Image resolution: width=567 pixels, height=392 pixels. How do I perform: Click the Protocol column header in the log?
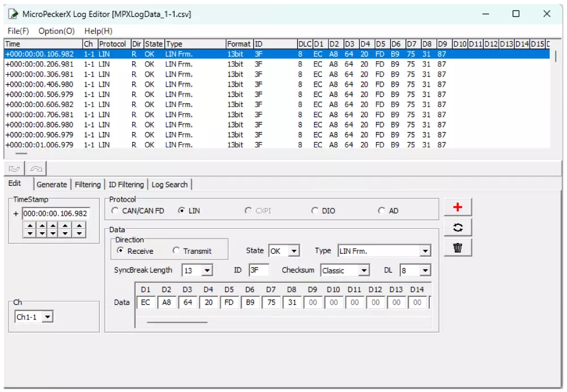coord(113,44)
